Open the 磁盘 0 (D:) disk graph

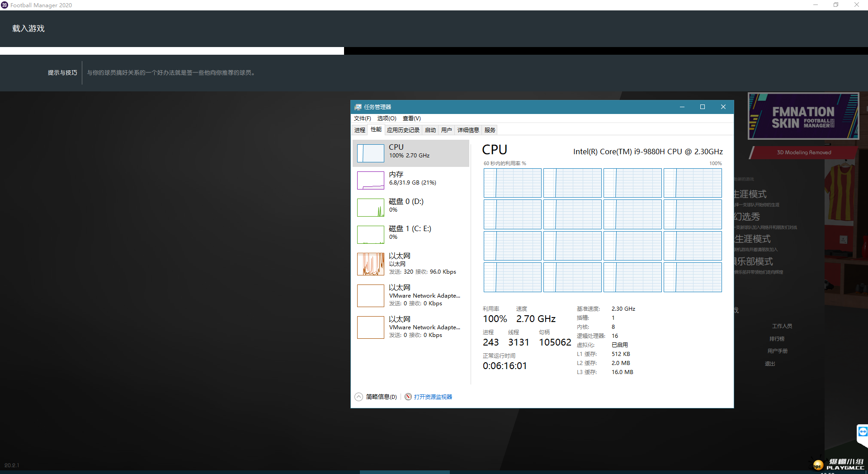tap(370, 208)
